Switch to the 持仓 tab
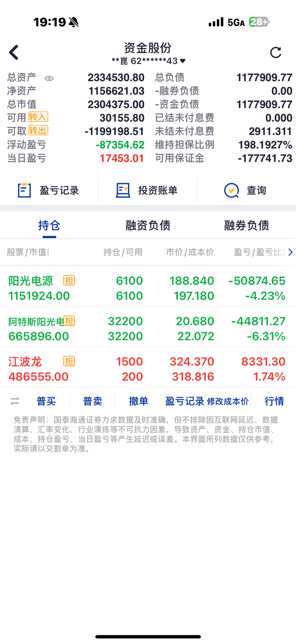The image size is (296, 644). point(49,225)
